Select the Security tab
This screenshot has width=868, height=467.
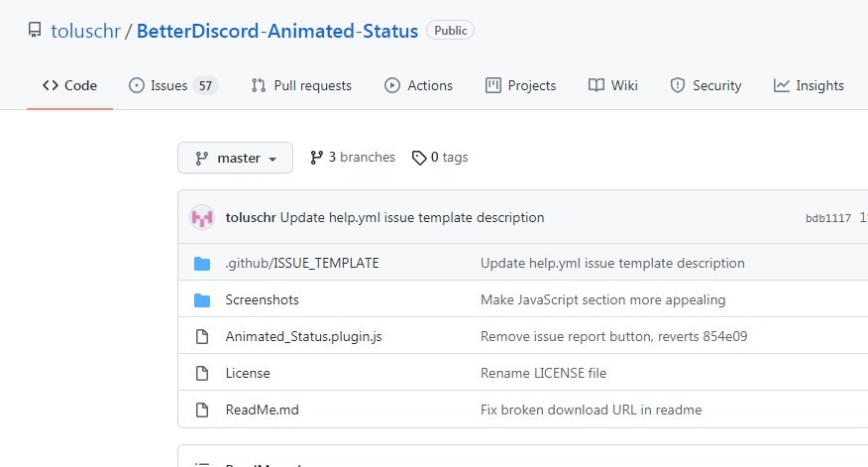[705, 85]
